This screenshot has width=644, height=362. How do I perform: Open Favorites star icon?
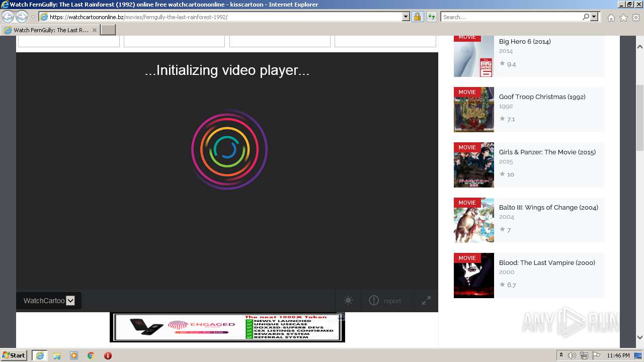coord(623,18)
